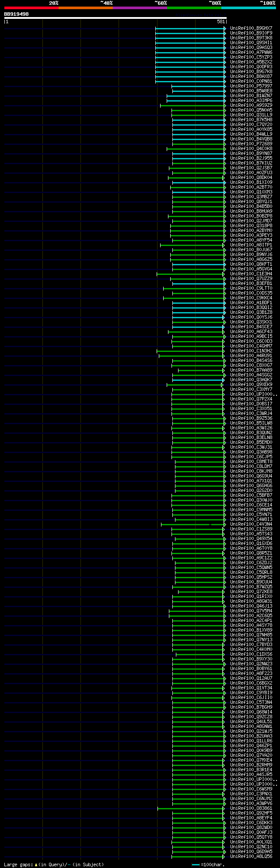Click the label UniRef100_Q5QTY8
The width and height of the screenshot is (280, 868).
251,837
